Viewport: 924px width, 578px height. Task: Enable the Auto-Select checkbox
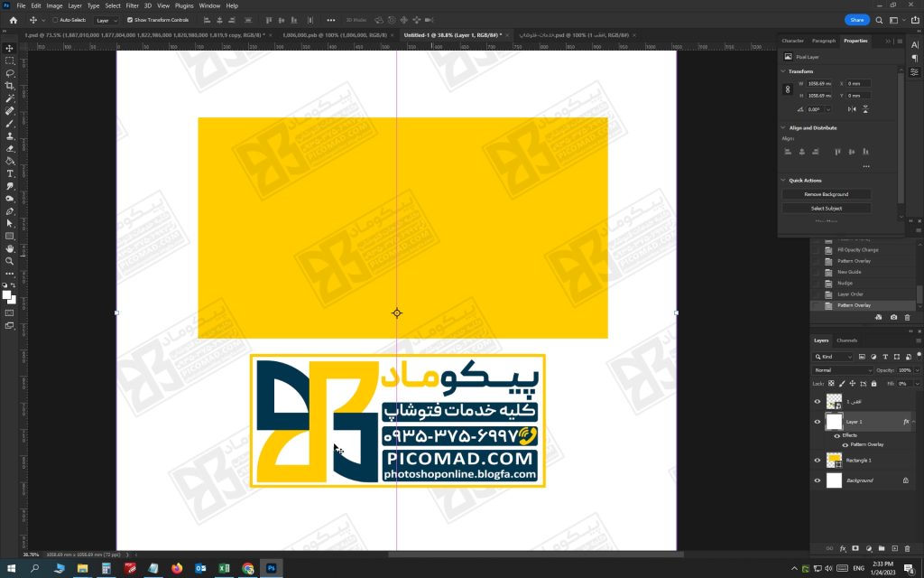(x=55, y=20)
